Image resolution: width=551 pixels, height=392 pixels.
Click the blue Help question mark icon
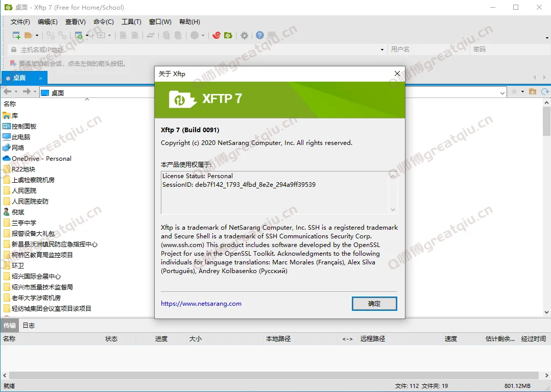point(260,35)
